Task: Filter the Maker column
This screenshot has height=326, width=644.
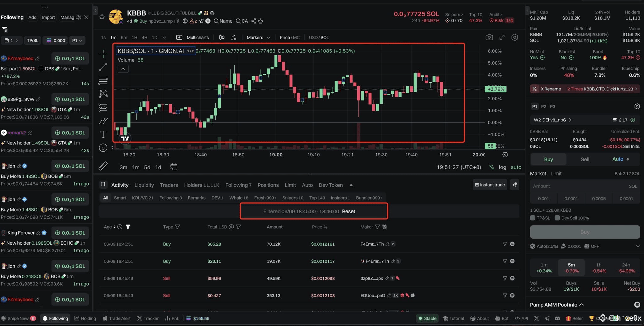Action: point(377,227)
